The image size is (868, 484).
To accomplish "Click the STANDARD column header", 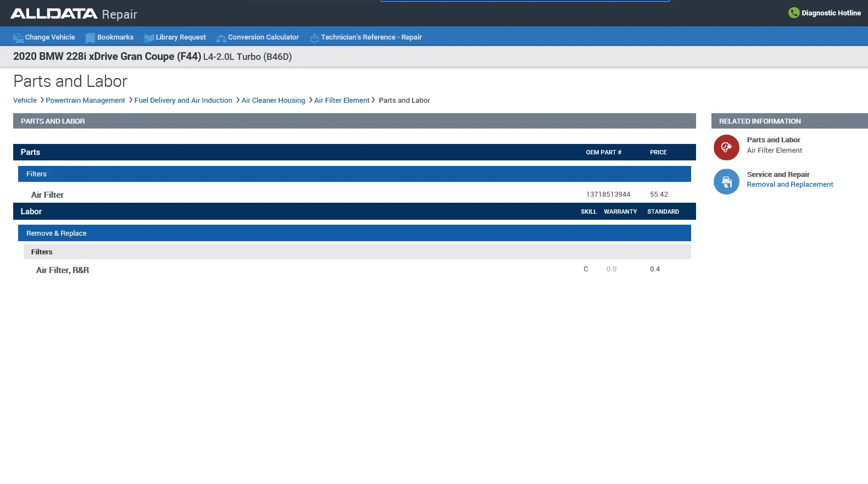I will pyautogui.click(x=663, y=212).
